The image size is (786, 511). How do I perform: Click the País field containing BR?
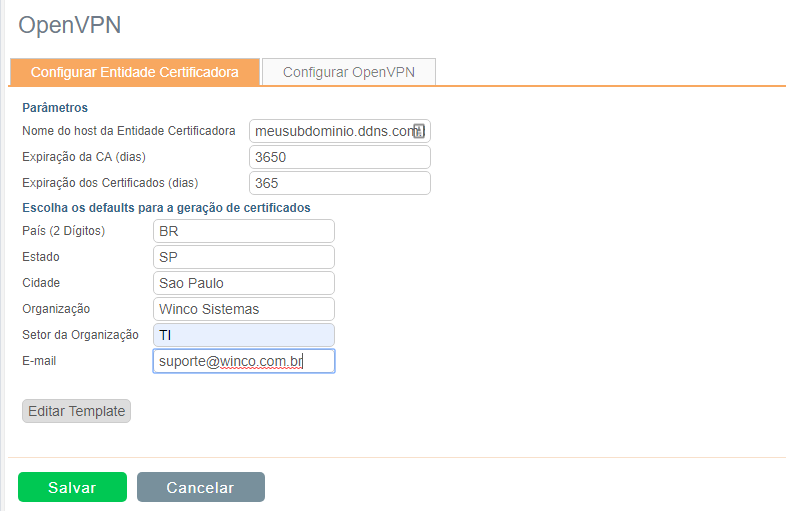(x=244, y=231)
